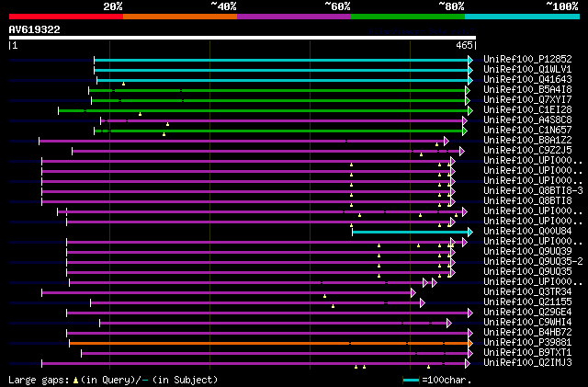Open hit UniRef100_B5A4I8
Viewport: 588px width, 387px height.
[x=527, y=90]
